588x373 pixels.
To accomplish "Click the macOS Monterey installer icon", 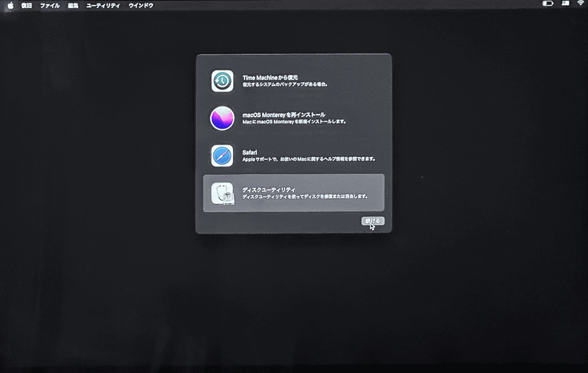I will (x=222, y=118).
